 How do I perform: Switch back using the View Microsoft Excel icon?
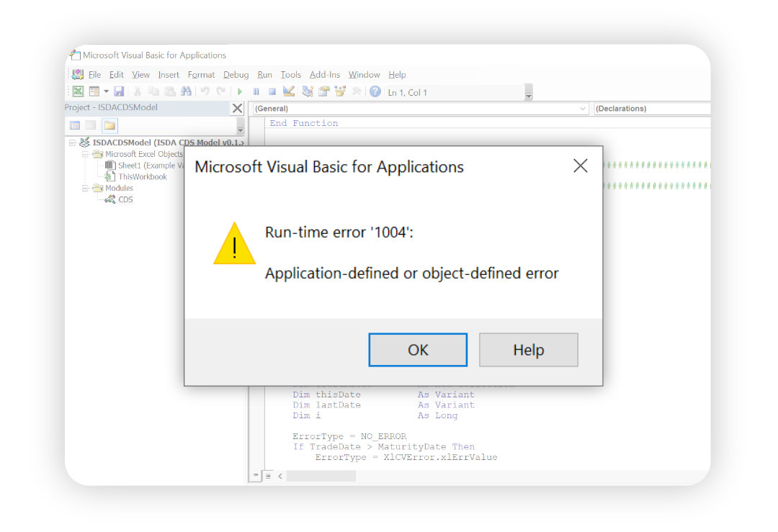(78, 91)
